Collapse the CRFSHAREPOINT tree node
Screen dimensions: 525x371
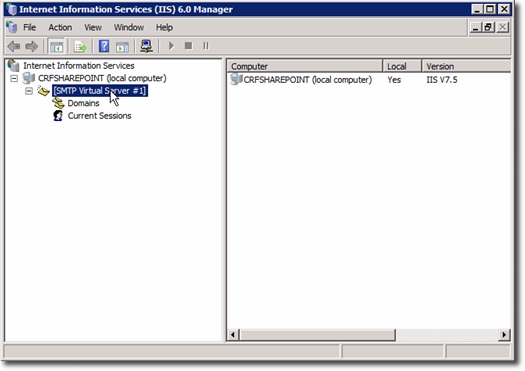tap(14, 78)
